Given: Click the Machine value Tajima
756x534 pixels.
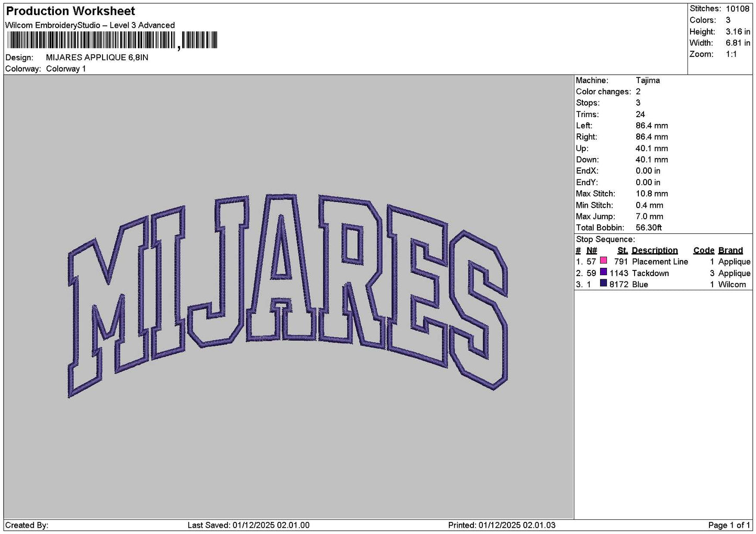Looking at the screenshot, I should (x=648, y=81).
